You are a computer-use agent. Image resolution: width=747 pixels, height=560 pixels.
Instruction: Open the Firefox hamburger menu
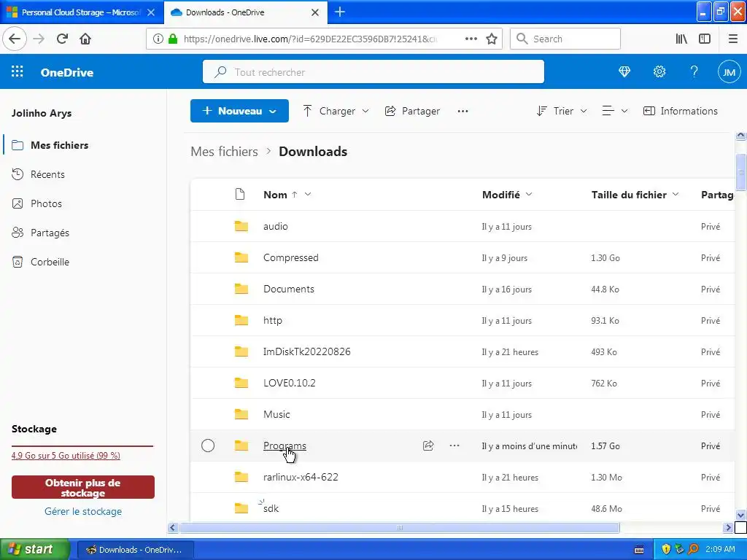[733, 39]
